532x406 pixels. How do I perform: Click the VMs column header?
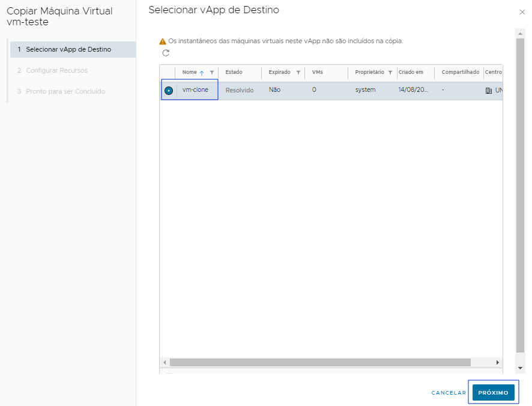click(x=317, y=72)
